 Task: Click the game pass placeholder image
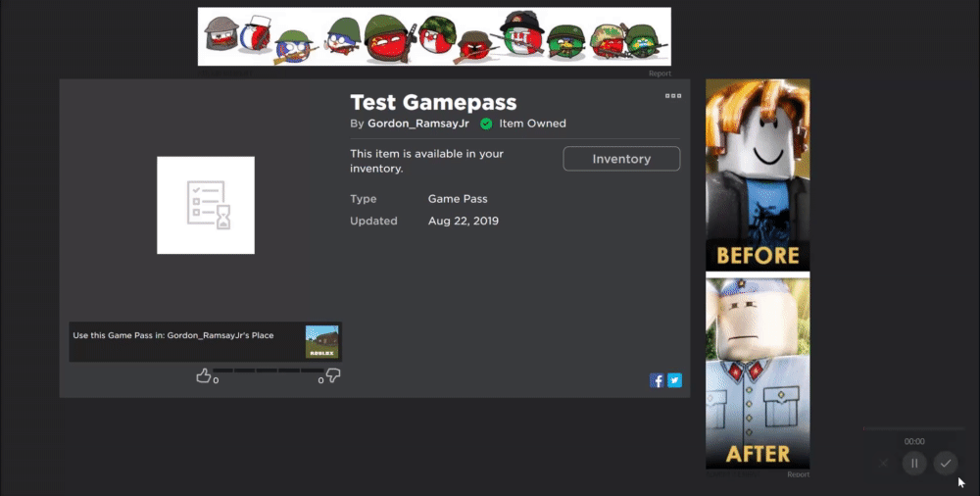coord(206,205)
